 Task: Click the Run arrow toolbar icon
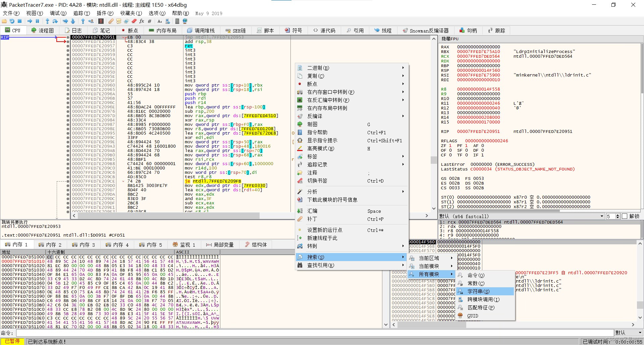(30, 21)
